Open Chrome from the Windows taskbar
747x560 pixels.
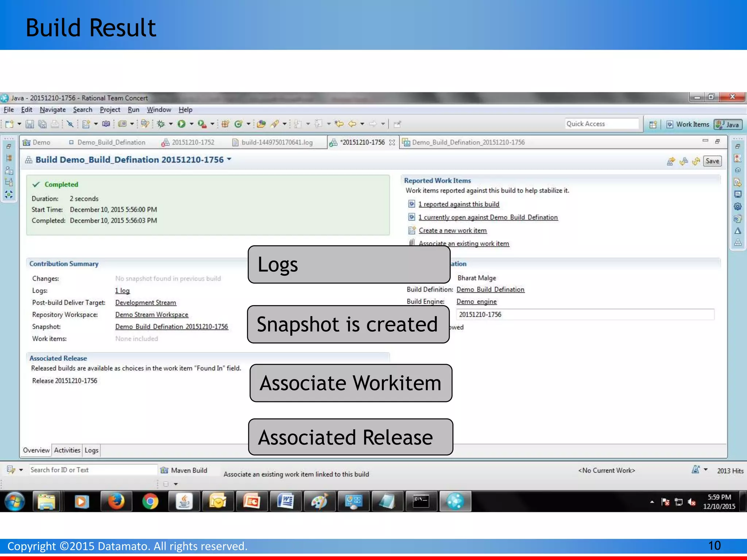(150, 502)
